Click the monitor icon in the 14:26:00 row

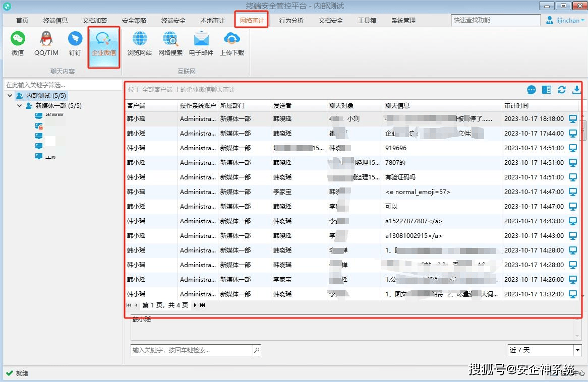[573, 280]
